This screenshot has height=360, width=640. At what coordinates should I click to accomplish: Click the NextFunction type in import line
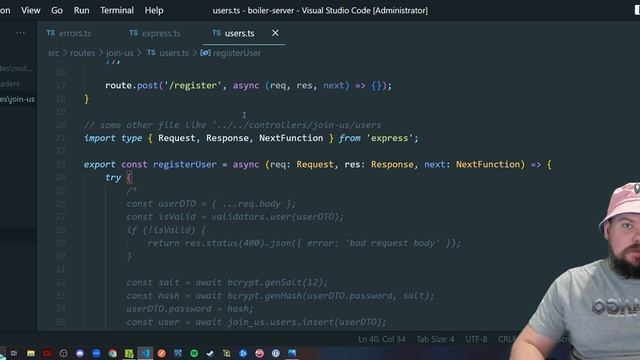(291, 138)
